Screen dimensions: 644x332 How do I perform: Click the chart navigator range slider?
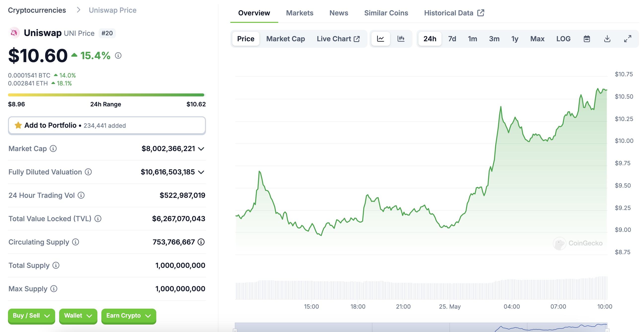421,327
